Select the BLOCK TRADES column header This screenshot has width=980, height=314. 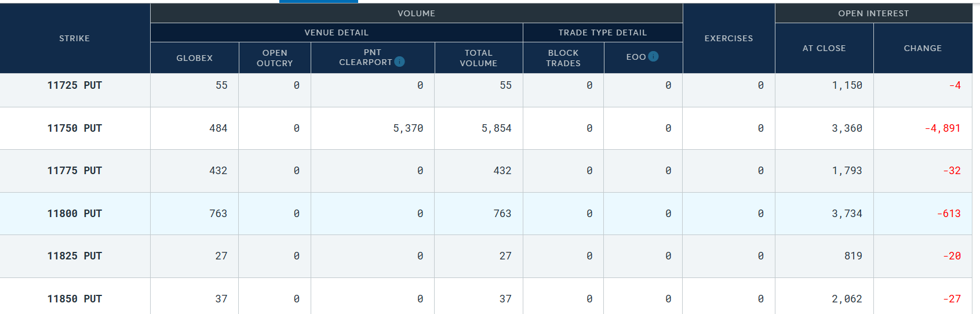tap(563, 58)
